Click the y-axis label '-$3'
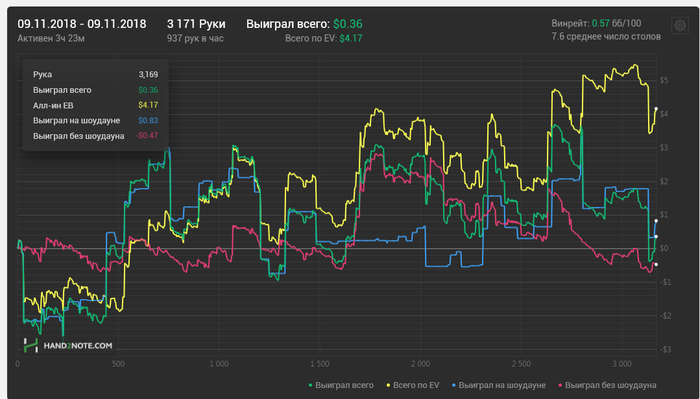 click(665, 349)
